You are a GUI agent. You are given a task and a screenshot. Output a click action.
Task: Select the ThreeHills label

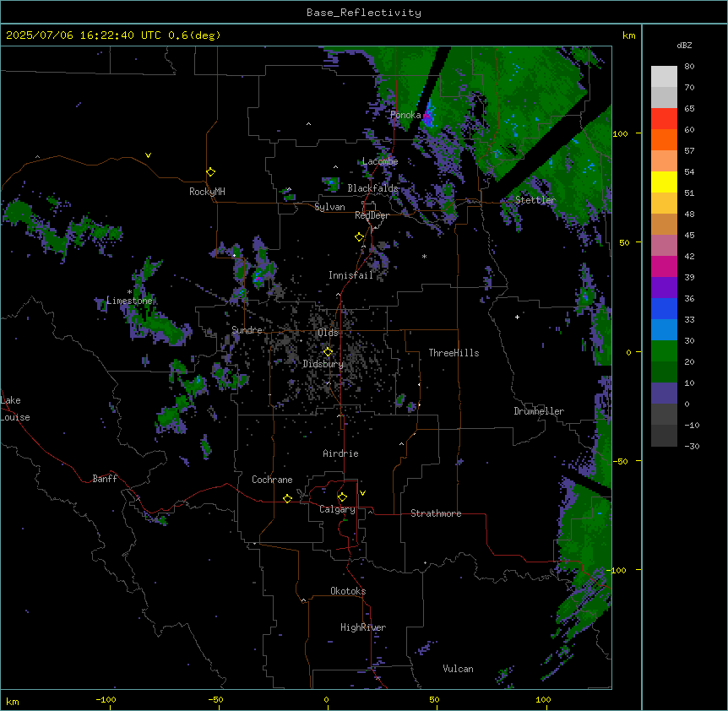pos(454,353)
